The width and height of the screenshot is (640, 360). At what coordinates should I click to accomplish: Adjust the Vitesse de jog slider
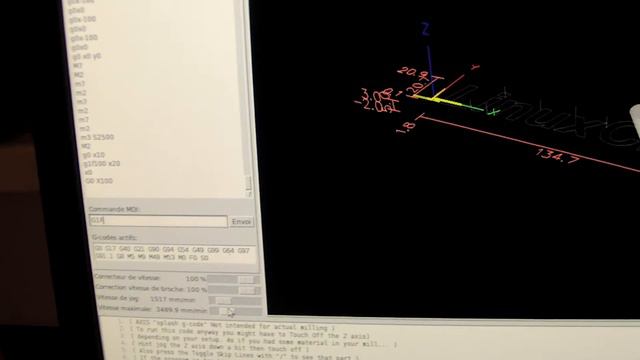[x=236, y=301]
